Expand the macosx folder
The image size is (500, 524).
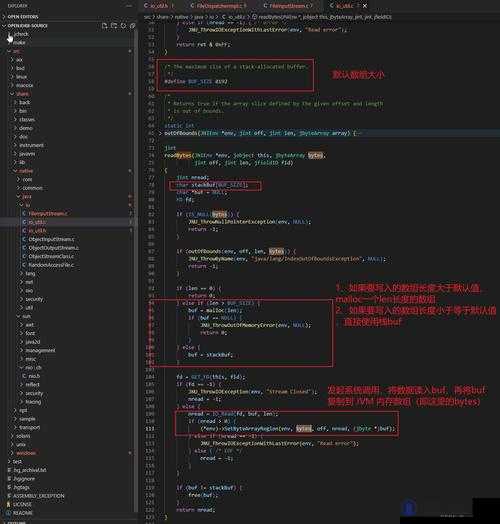[22, 85]
